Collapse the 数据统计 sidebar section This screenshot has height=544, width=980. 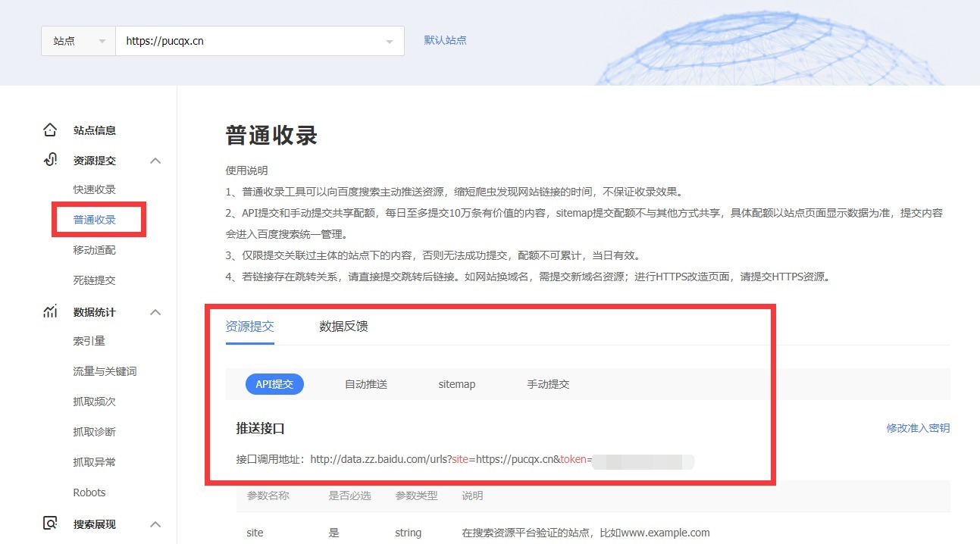155,311
